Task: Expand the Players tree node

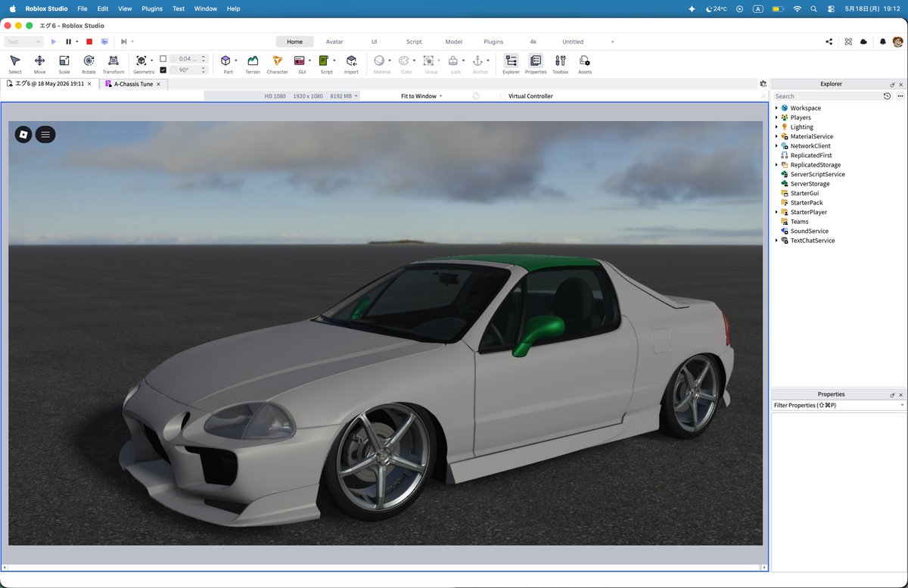Action: [x=776, y=117]
